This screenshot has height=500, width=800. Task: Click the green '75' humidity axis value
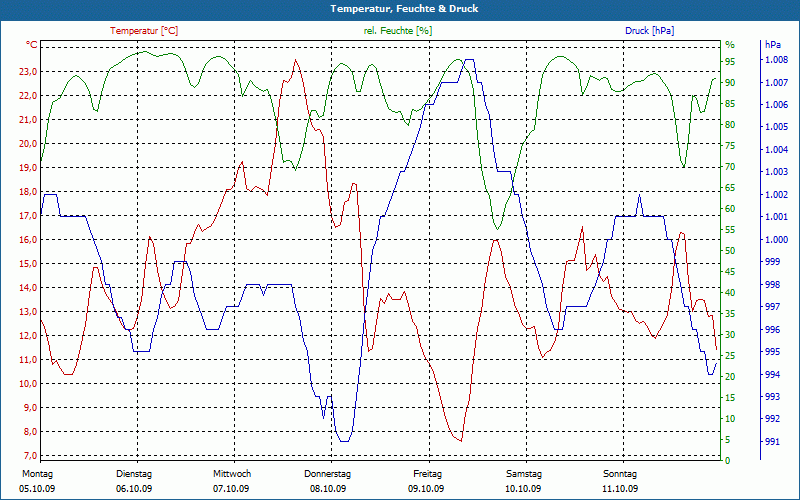point(730,146)
